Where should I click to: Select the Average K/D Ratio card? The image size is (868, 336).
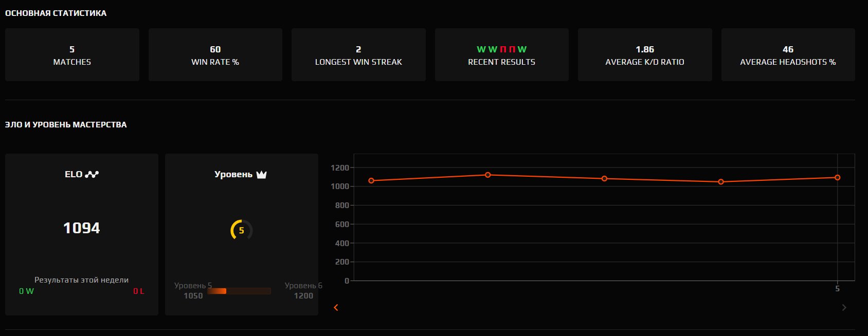[645, 55]
